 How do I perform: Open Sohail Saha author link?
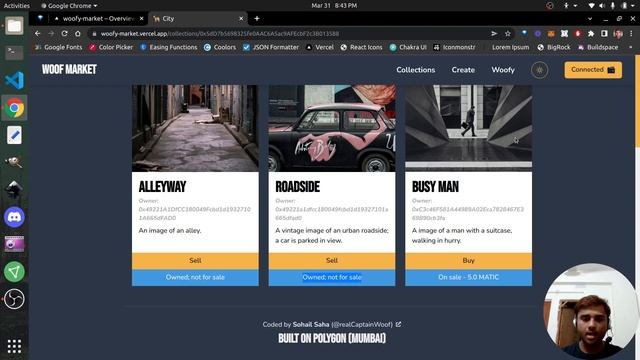point(311,324)
